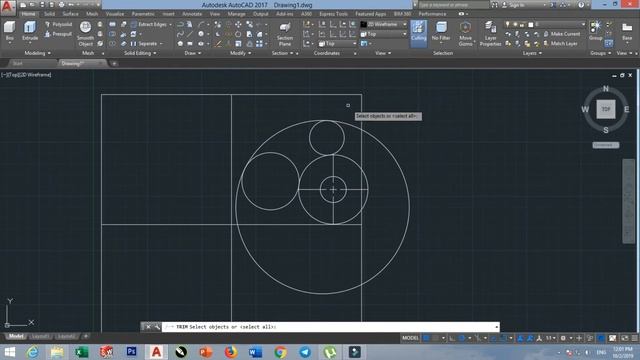Viewport: 640px width, 360px height.
Task: Activate the Extrude tool
Action: (x=30, y=31)
